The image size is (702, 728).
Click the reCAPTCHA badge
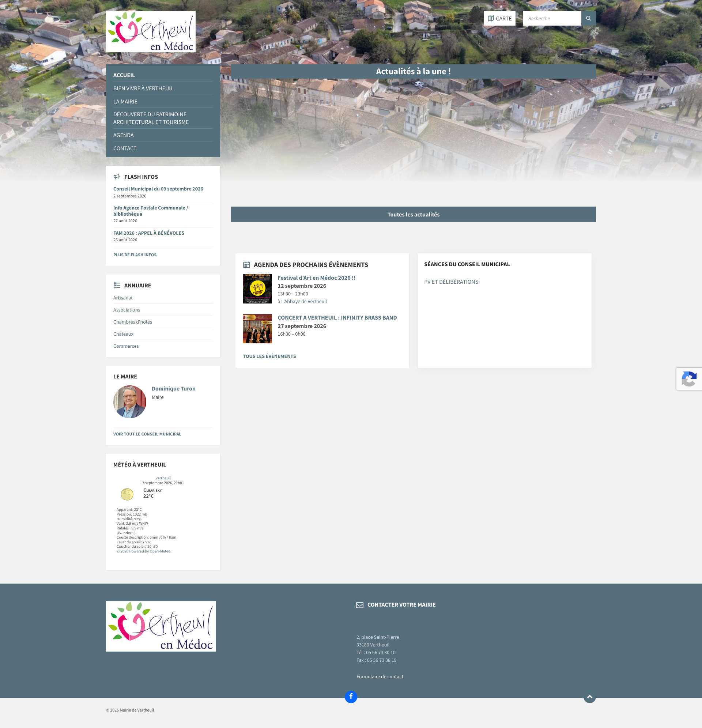tap(689, 378)
